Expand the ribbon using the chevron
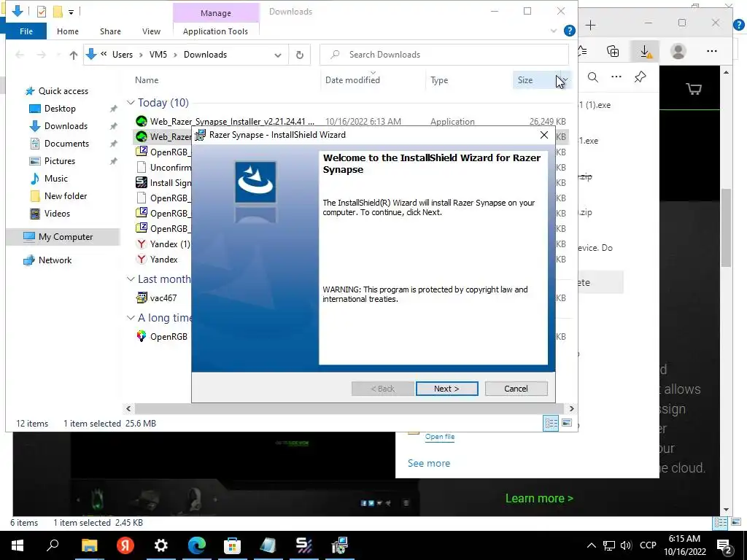The width and height of the screenshot is (747, 560). [x=553, y=31]
